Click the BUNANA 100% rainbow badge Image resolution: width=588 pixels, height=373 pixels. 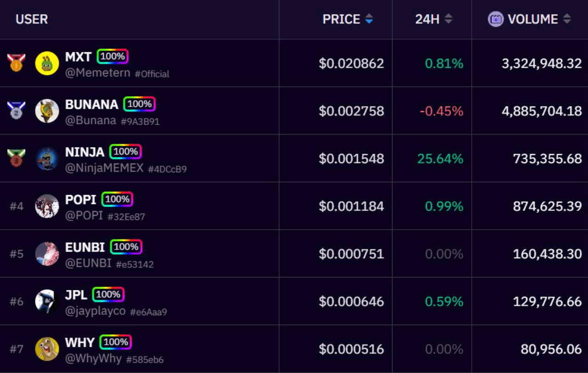click(140, 104)
